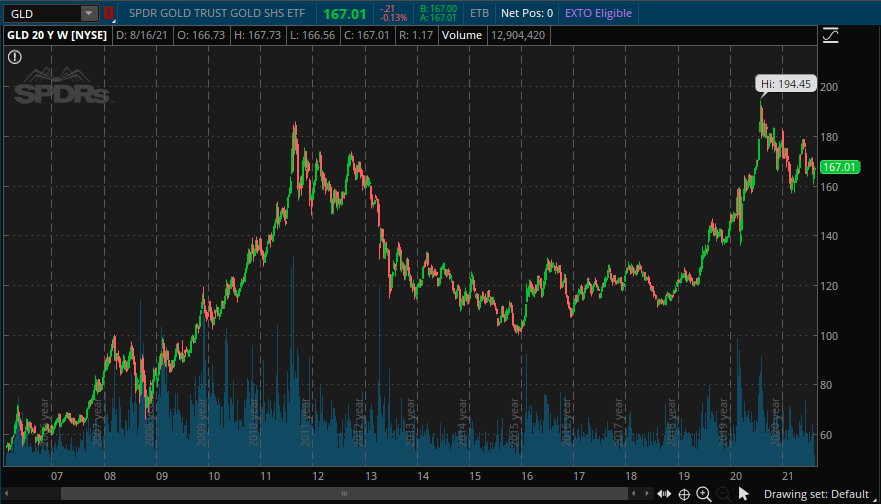Click the O: 166.73 open value

click(201, 35)
